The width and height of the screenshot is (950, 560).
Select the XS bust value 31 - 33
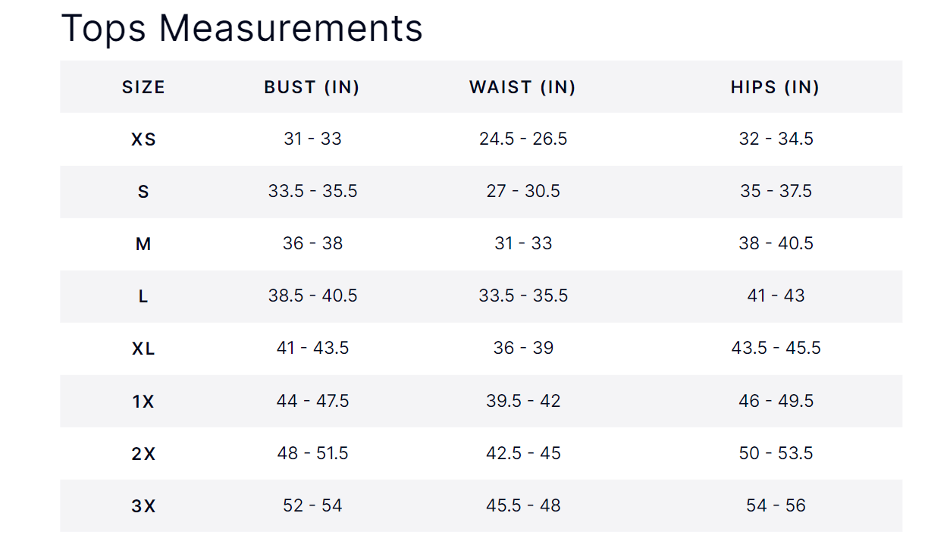tap(312, 139)
